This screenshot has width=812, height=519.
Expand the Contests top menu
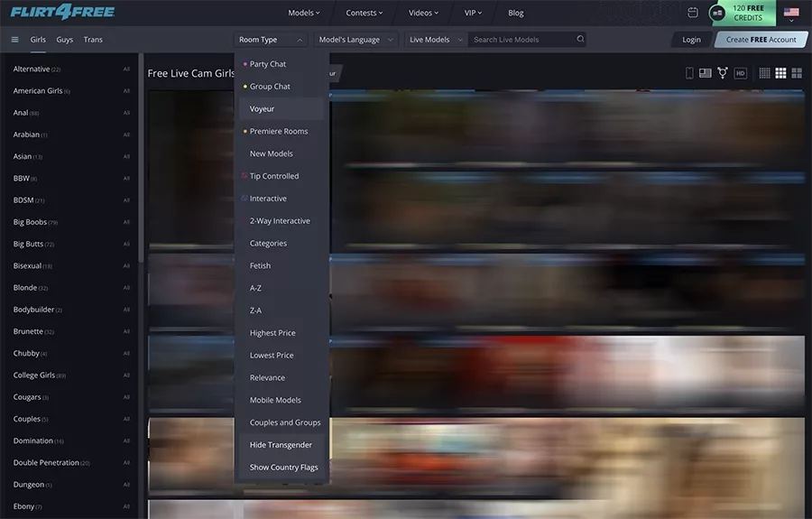click(x=364, y=13)
